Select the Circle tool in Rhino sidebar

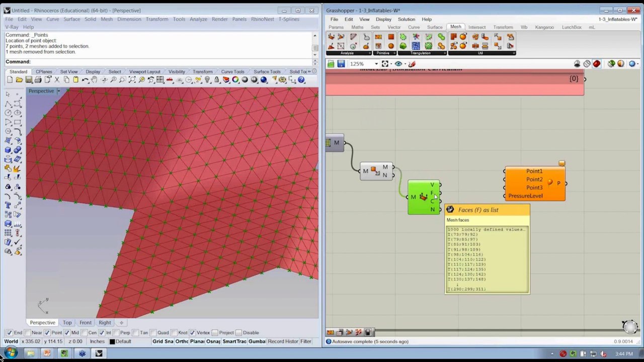click(8, 113)
